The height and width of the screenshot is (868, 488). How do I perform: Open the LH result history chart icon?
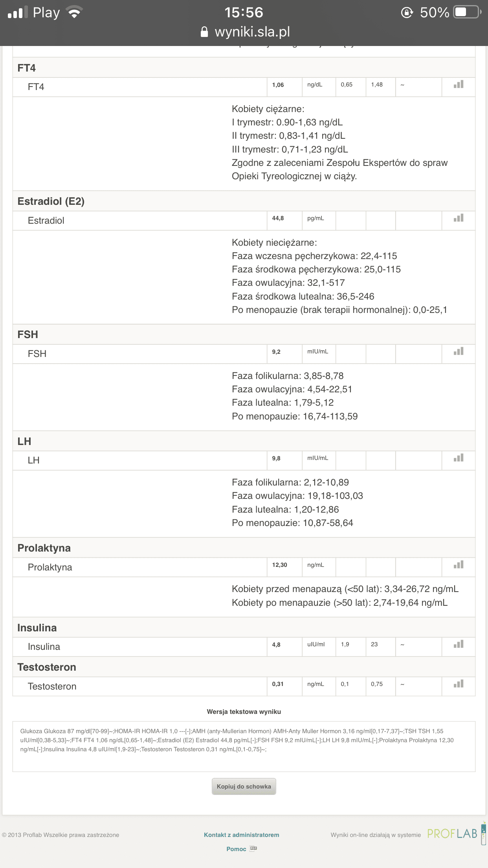pyautogui.click(x=459, y=458)
